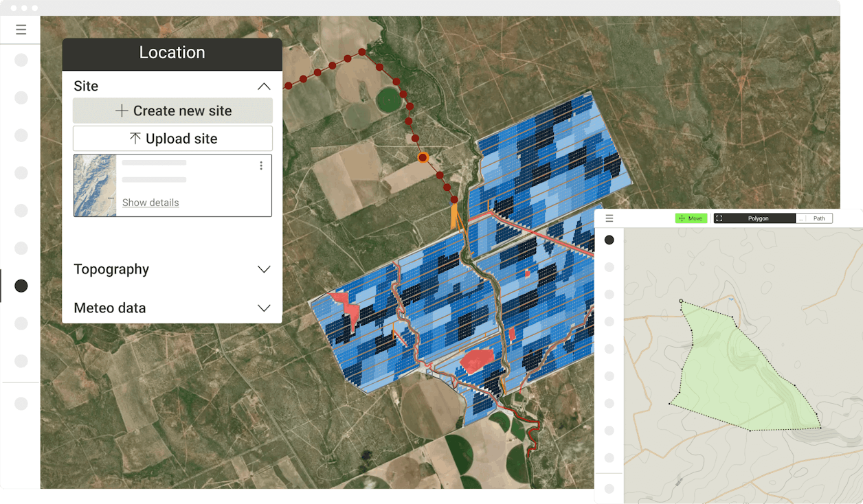Image resolution: width=863 pixels, height=504 pixels.
Task: Expand the Meteo data section
Action: point(264,308)
